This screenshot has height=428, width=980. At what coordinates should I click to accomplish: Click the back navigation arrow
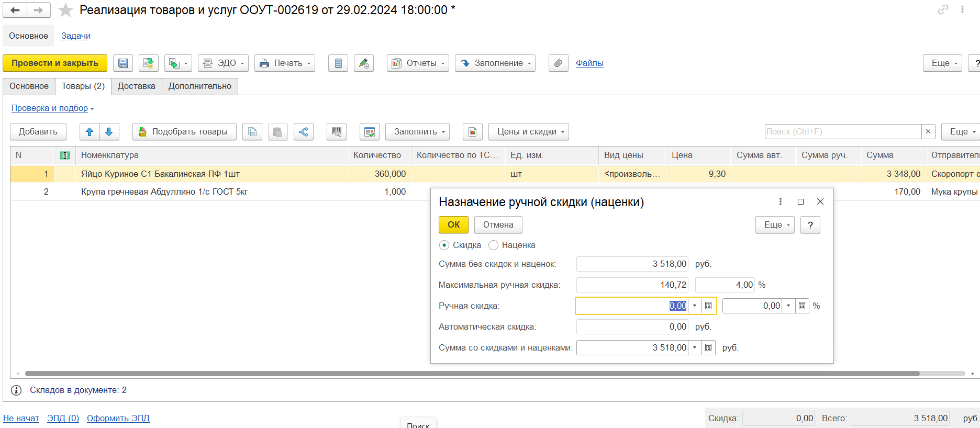(15, 10)
